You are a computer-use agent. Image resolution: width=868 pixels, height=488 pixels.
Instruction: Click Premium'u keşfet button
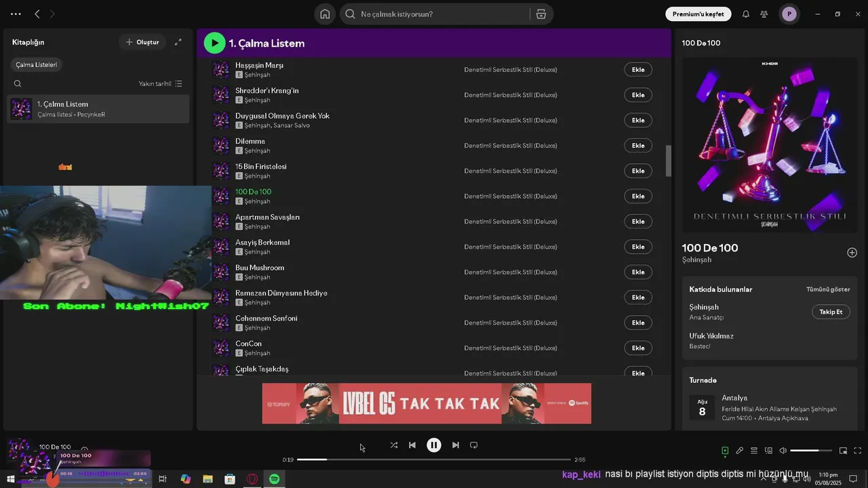pos(698,14)
